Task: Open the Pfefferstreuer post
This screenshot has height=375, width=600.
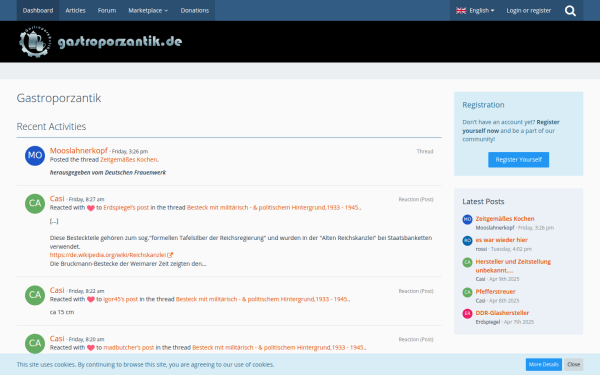Action: [496, 292]
